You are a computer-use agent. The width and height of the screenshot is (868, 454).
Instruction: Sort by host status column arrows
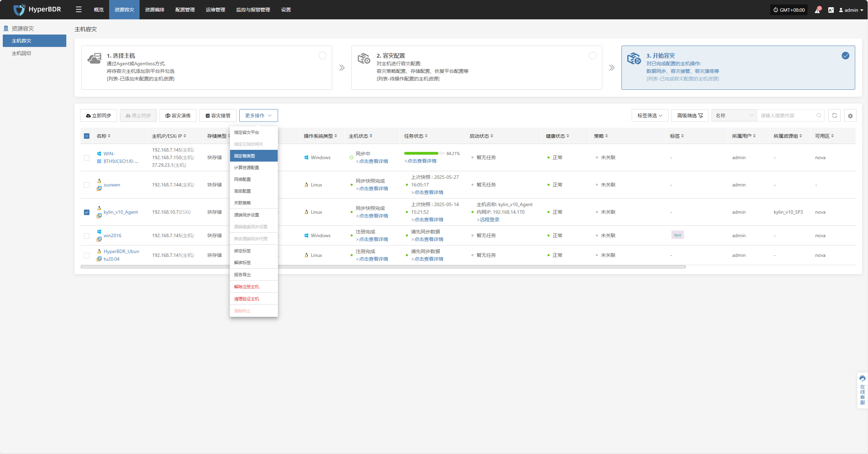(x=371, y=136)
